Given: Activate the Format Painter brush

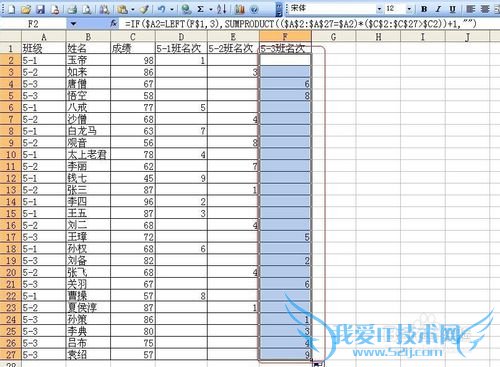Looking at the screenshot, I should tap(145, 9).
